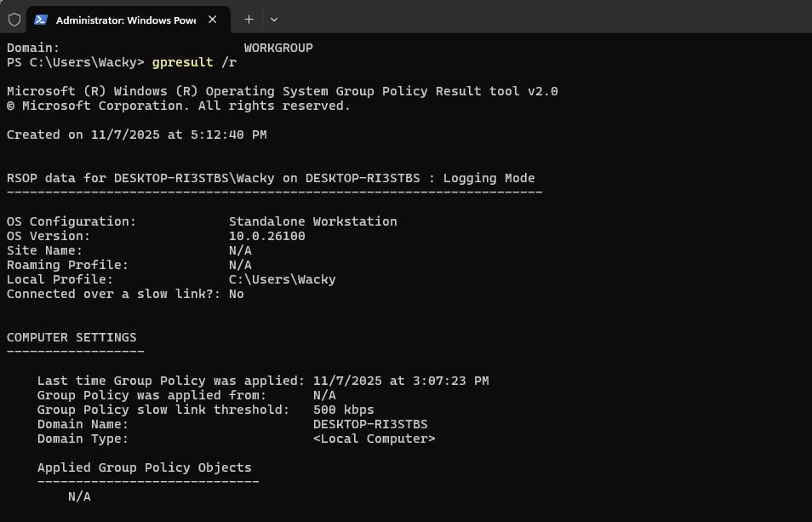The image size is (812, 522).
Task: Click the RSOP data heading line
Action: click(x=271, y=178)
